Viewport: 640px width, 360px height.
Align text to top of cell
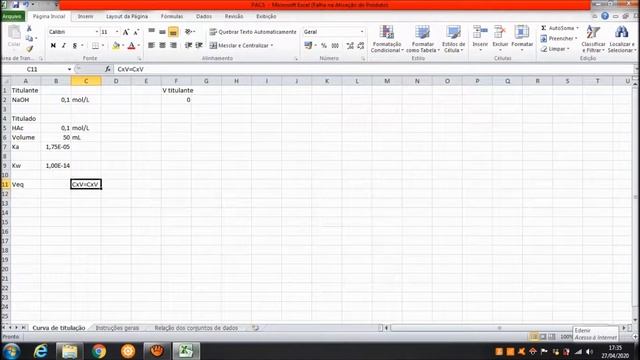point(151,31)
